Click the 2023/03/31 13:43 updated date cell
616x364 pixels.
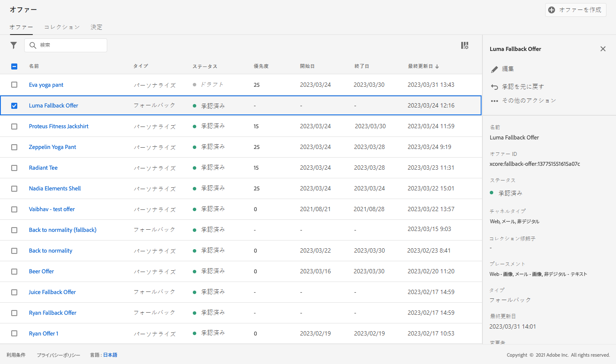point(431,85)
